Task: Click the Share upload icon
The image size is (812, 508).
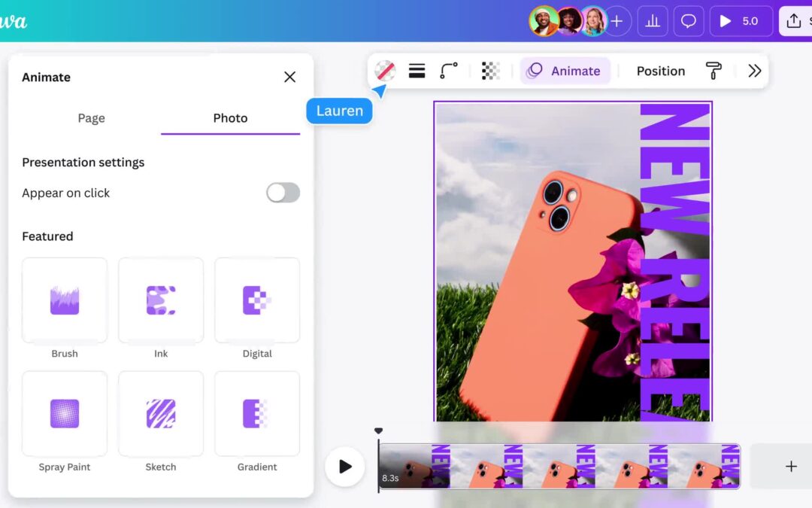Action: pyautogui.click(x=795, y=20)
